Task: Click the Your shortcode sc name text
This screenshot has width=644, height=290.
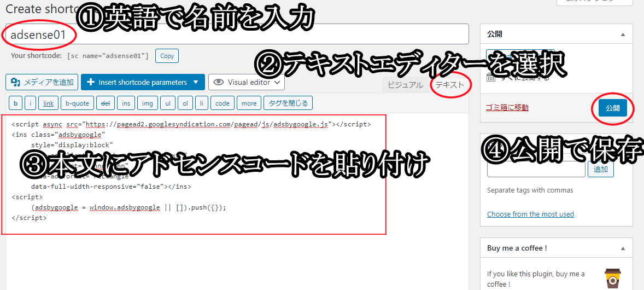Action: click(108, 56)
